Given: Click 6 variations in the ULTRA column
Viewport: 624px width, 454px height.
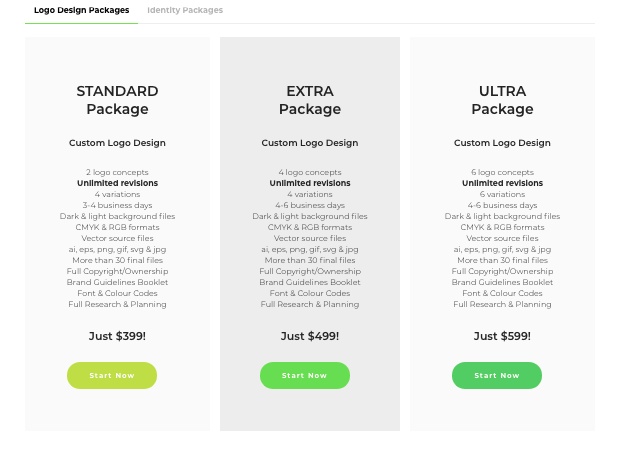Looking at the screenshot, I should tap(502, 194).
